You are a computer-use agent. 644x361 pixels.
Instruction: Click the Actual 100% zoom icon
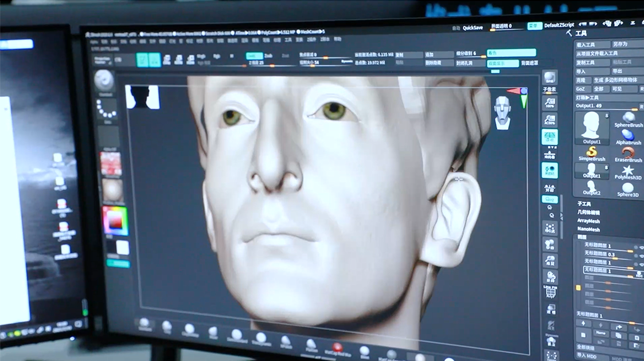click(549, 102)
